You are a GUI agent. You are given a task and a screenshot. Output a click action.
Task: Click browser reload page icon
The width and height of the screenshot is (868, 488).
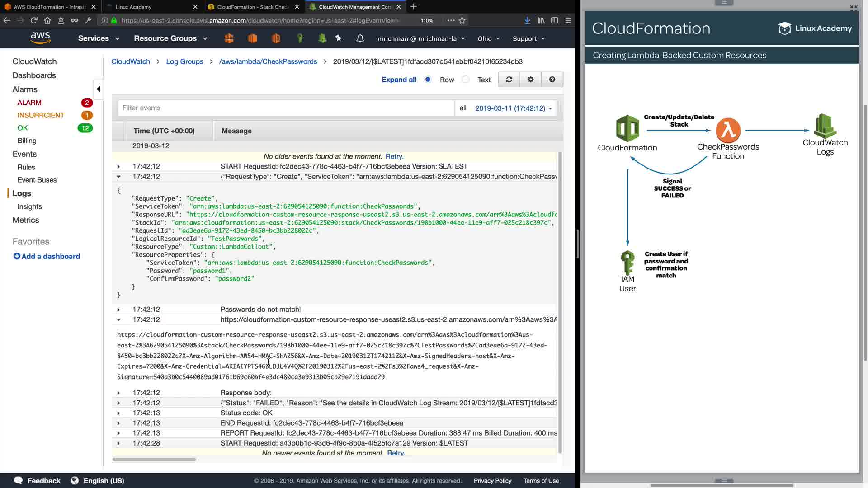tap(34, 20)
